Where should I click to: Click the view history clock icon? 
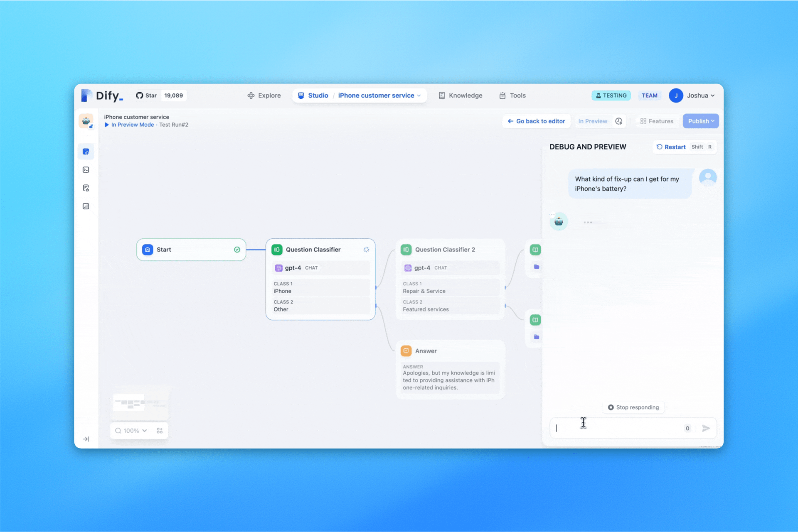(619, 121)
